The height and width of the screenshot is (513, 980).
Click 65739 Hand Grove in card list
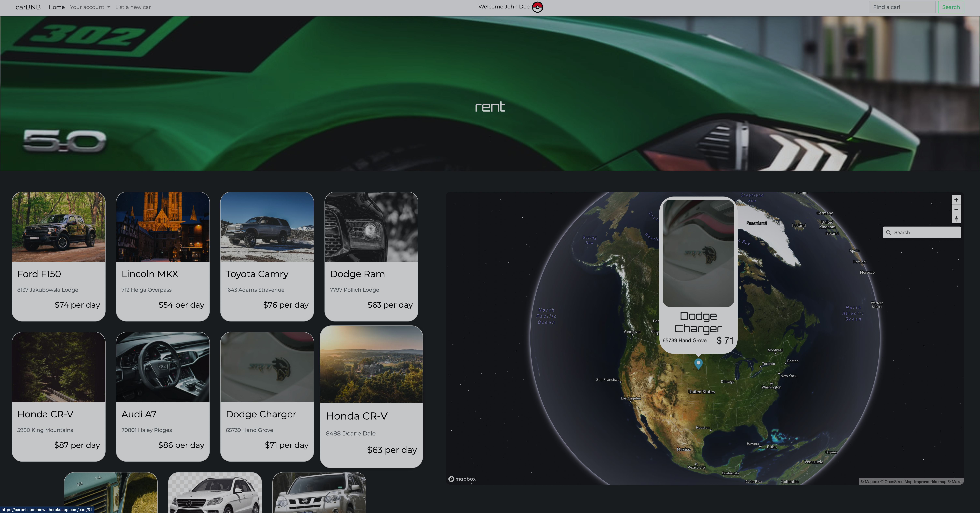[249, 430]
